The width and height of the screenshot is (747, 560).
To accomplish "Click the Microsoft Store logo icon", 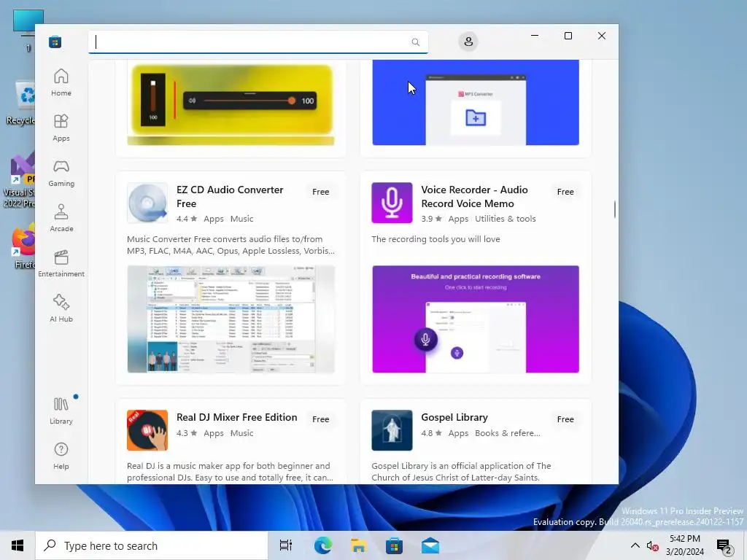I will (x=55, y=42).
